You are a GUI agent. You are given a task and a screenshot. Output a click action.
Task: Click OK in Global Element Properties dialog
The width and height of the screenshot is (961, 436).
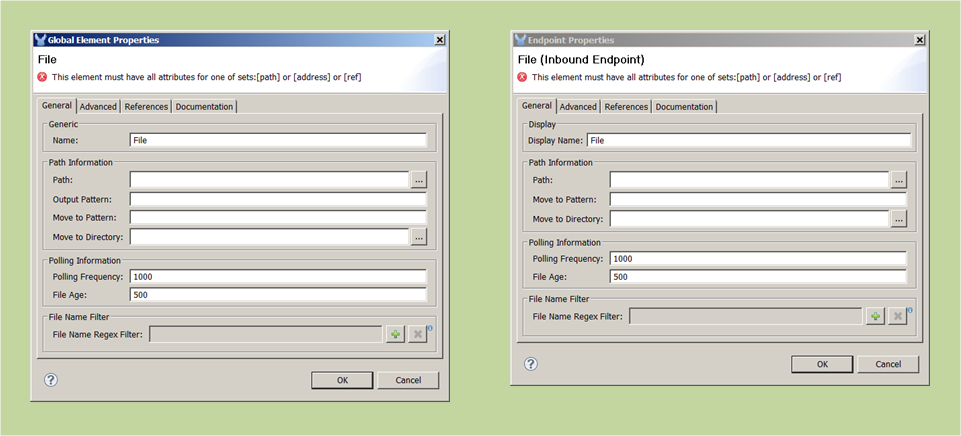tap(342, 380)
